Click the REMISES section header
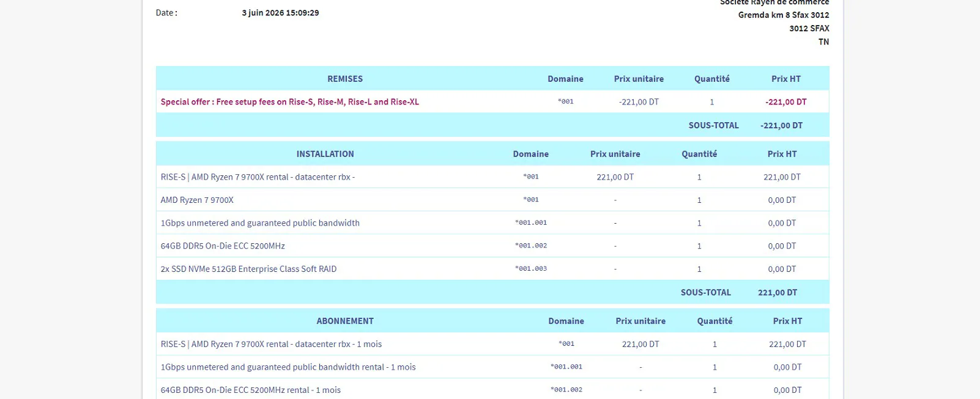The image size is (980, 399). tap(345, 79)
